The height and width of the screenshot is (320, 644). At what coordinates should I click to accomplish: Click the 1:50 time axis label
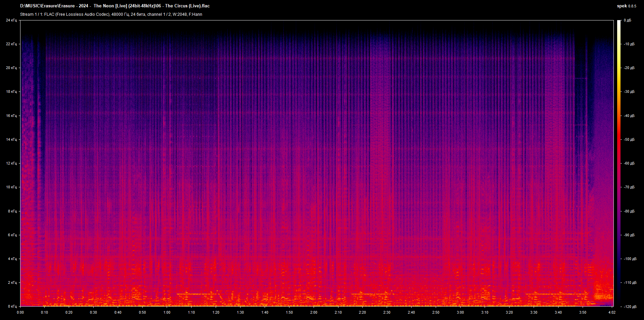click(289, 313)
